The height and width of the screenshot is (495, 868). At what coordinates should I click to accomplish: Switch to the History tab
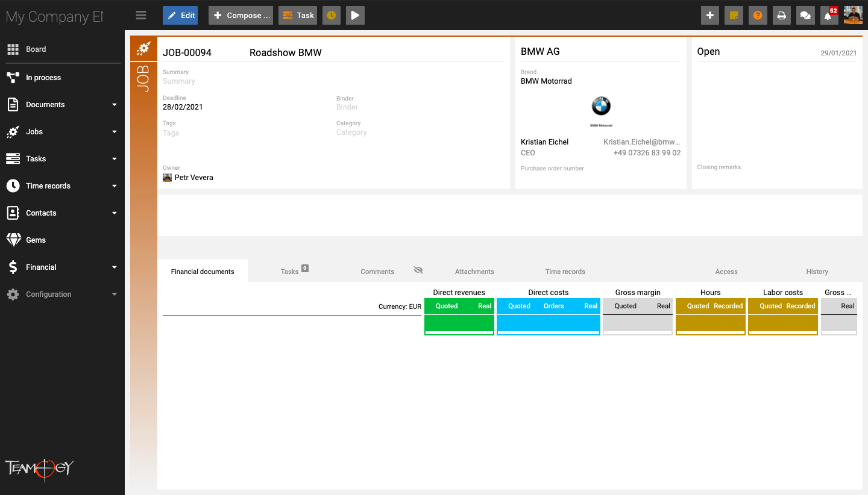tap(817, 272)
